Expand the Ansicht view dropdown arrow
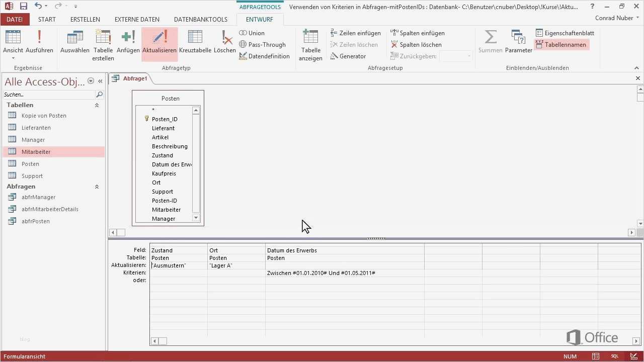 tap(13, 58)
